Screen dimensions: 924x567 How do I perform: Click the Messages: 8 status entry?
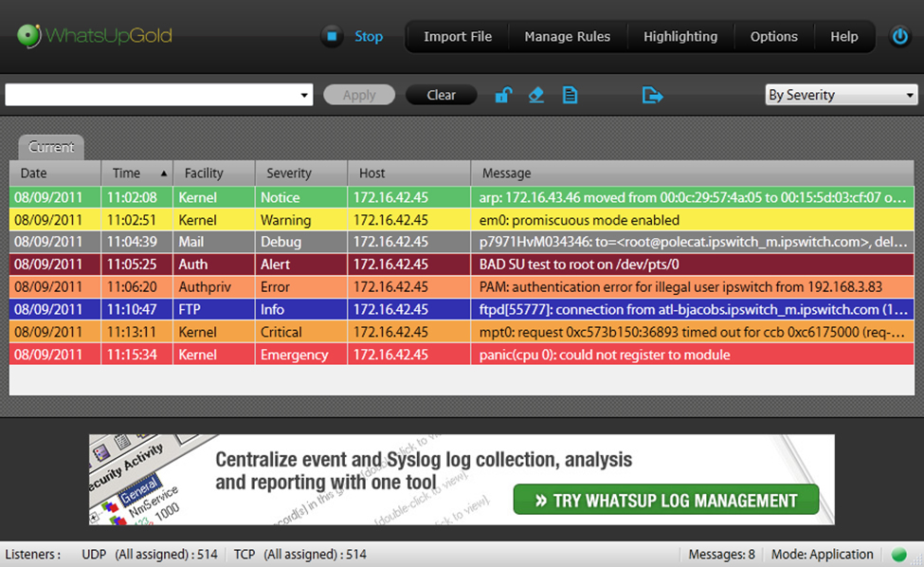(721, 554)
